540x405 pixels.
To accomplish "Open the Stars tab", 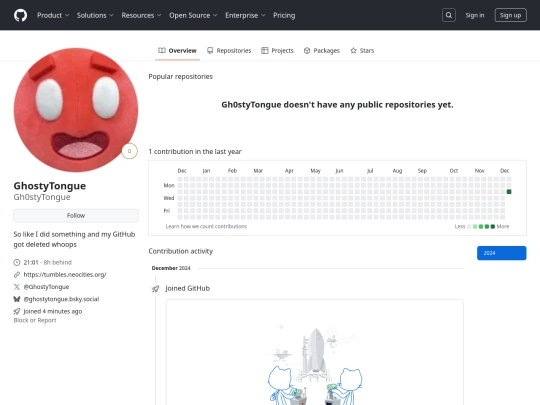I will (x=362, y=51).
